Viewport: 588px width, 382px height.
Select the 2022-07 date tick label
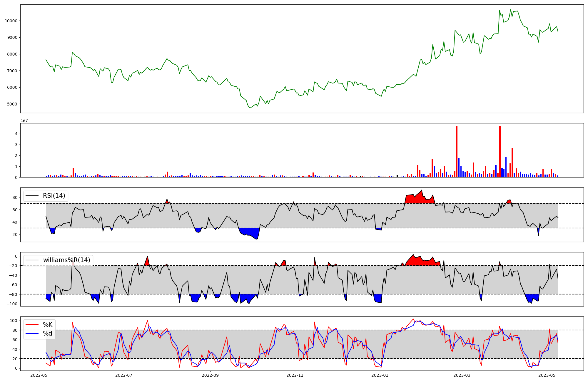click(124, 375)
